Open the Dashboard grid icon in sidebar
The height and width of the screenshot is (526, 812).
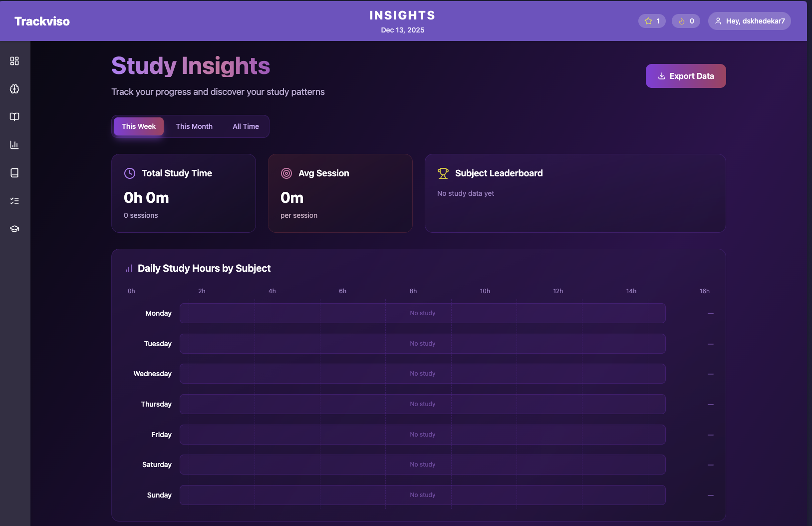tap(14, 61)
